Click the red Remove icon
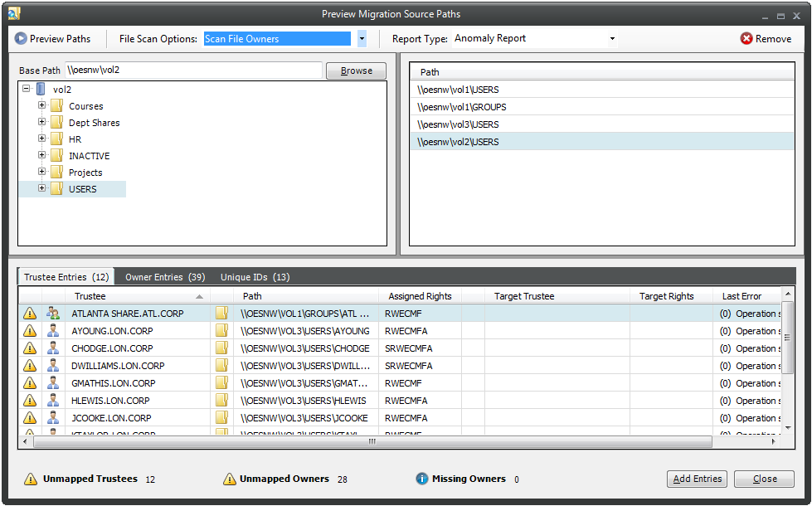 coord(746,39)
